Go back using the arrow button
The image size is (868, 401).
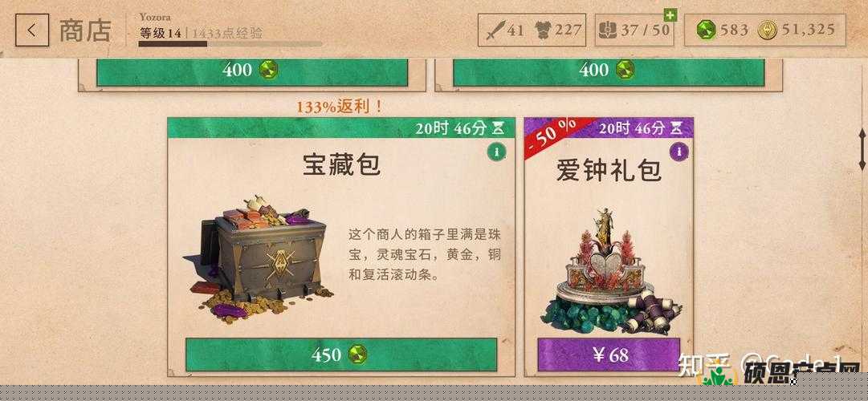pyautogui.click(x=32, y=30)
